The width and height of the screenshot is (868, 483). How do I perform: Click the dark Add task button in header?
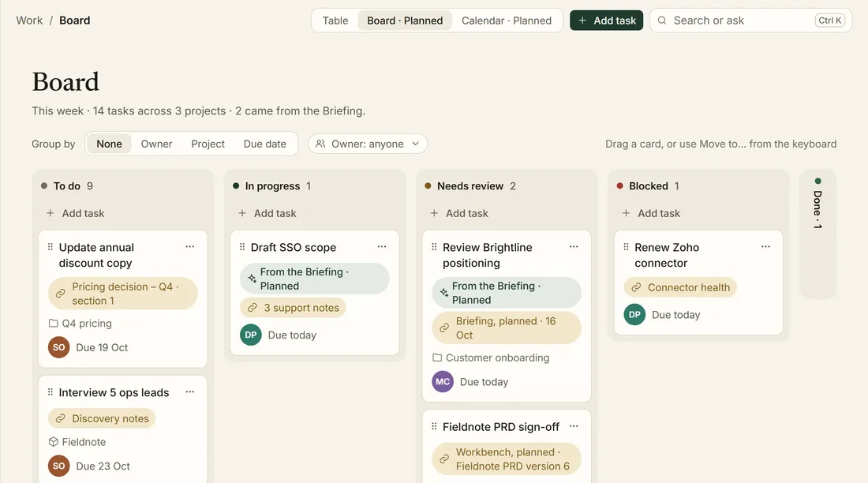(x=607, y=21)
